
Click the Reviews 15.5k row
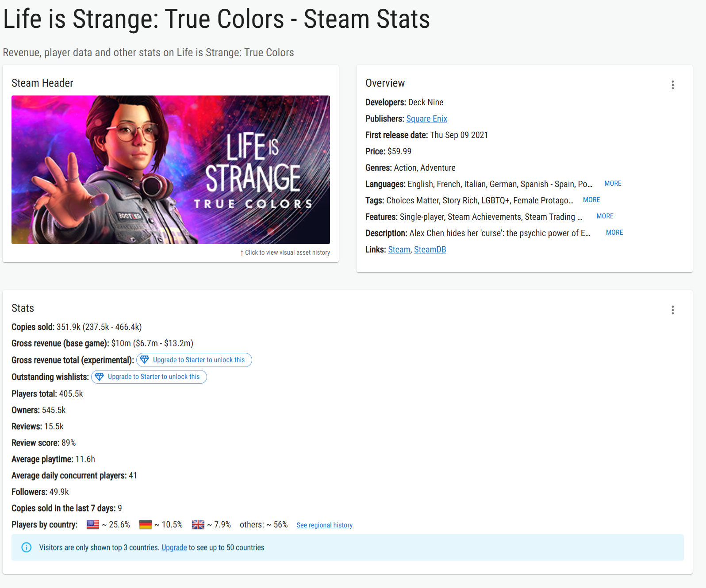tap(38, 426)
